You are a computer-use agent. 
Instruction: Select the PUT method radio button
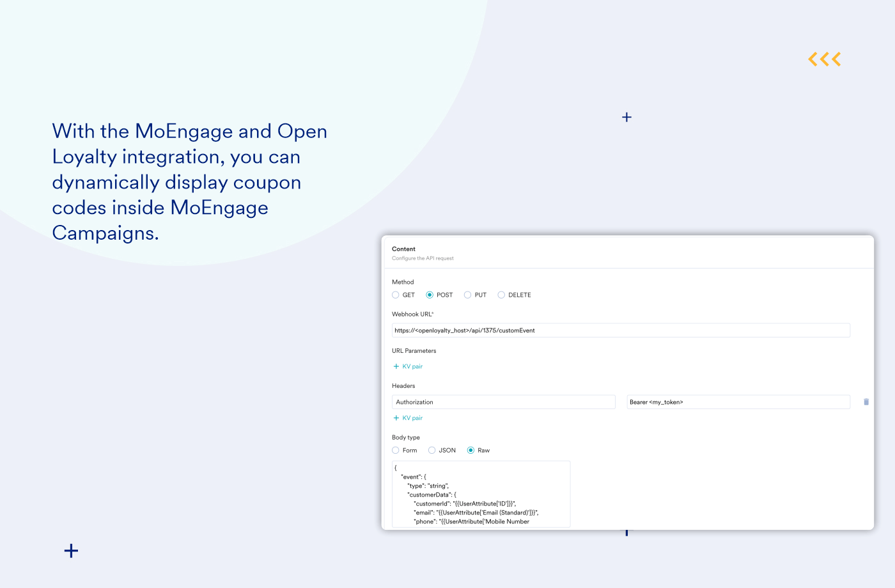point(468,295)
